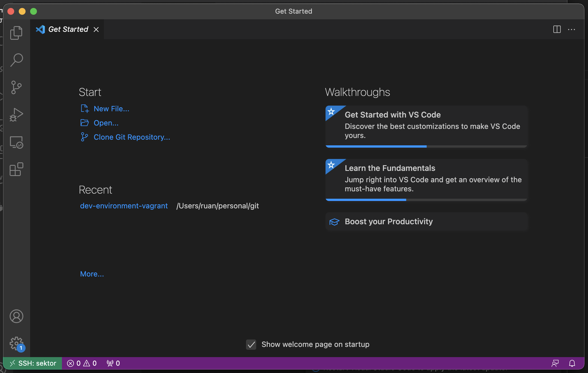Click the folder icon beside Open...
Screen dimensions: 588x373
(x=85, y=123)
